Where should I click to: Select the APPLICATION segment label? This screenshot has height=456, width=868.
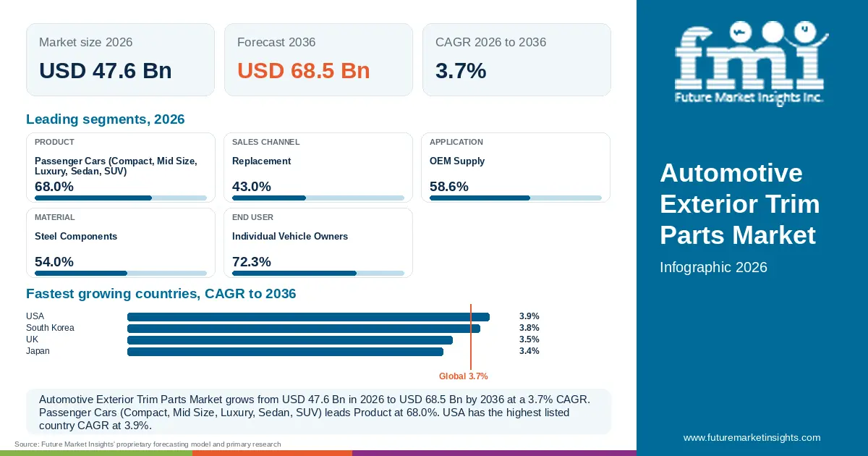[456, 142]
